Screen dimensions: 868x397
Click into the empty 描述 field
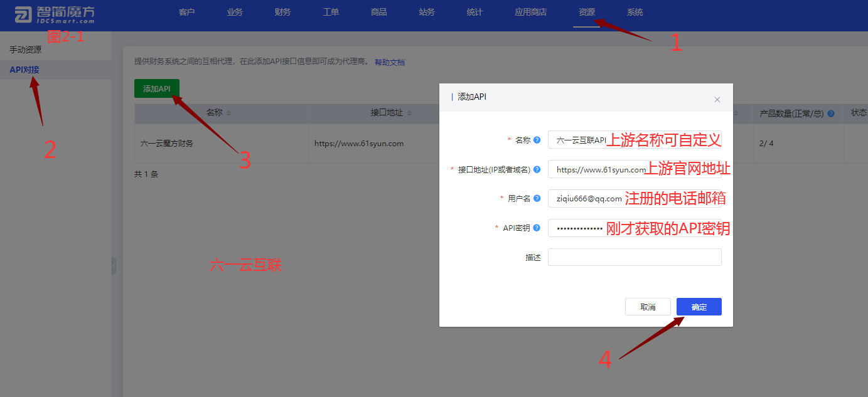pos(635,257)
